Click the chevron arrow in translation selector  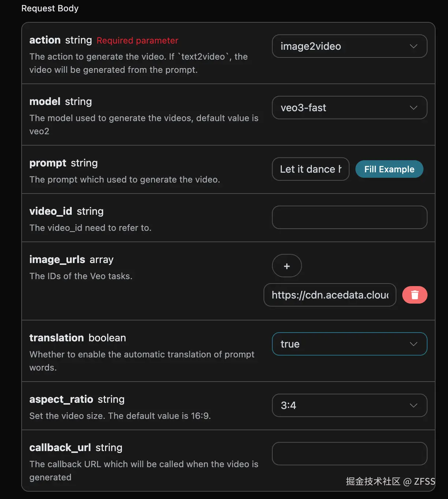pos(414,344)
